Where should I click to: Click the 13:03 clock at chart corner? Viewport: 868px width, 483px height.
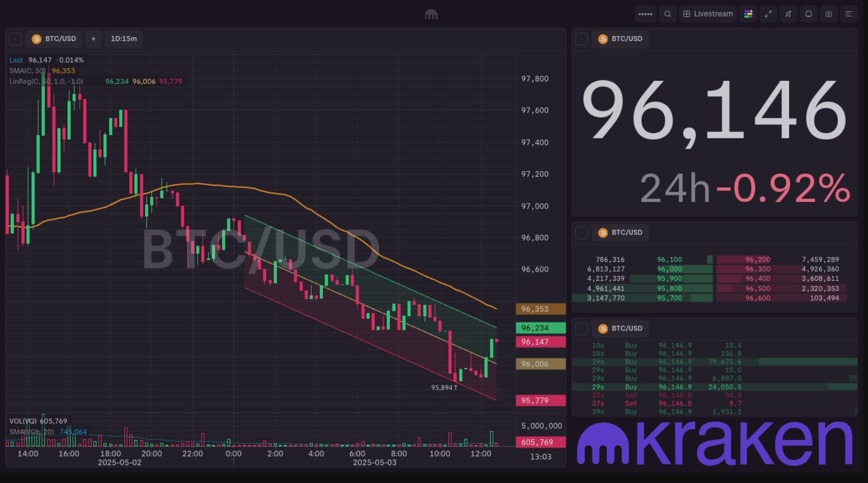(541, 457)
